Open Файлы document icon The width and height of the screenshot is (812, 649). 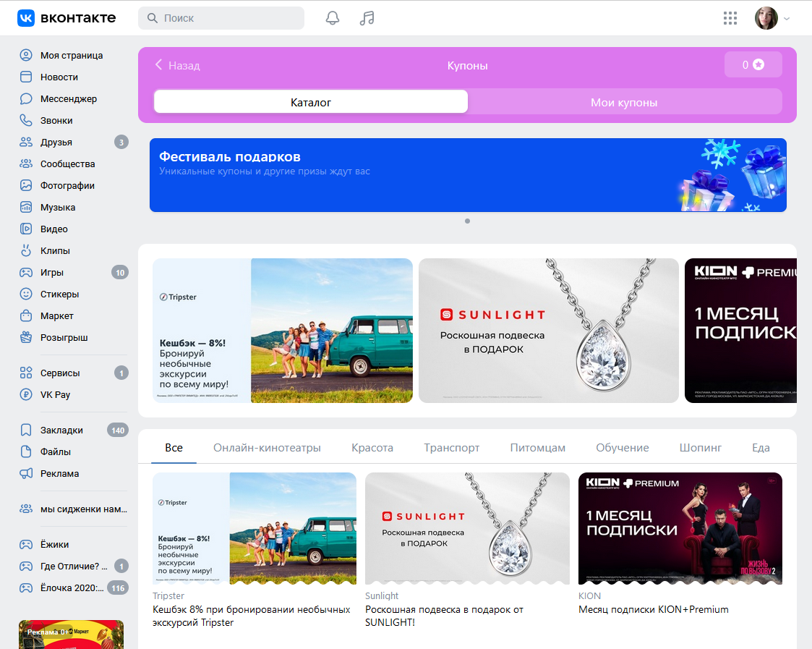click(26, 452)
